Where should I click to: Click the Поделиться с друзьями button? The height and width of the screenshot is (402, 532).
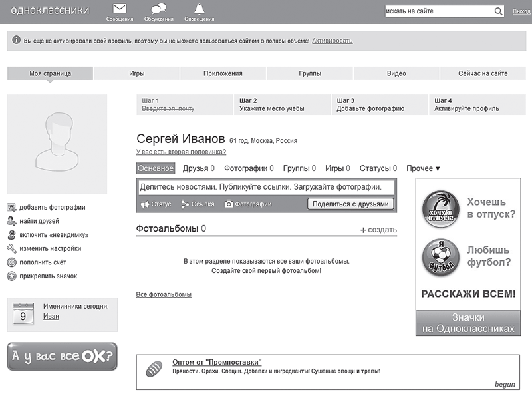pyautogui.click(x=350, y=204)
